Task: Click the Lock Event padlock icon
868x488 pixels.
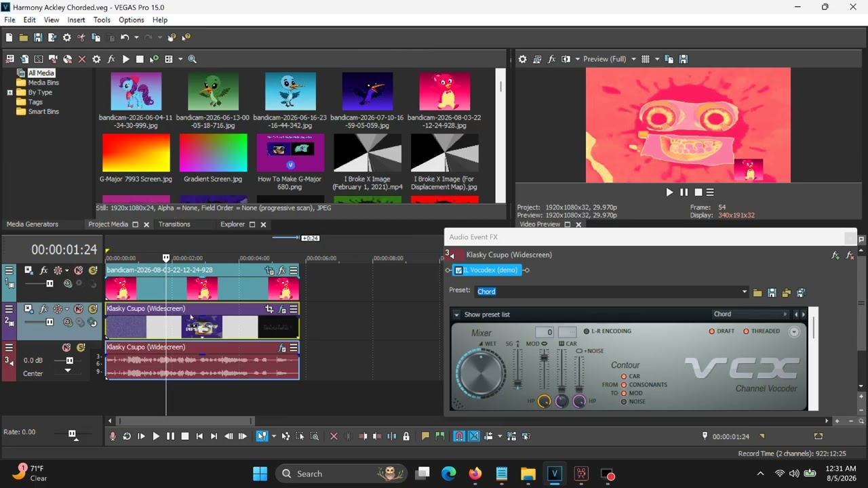Action: (406, 436)
